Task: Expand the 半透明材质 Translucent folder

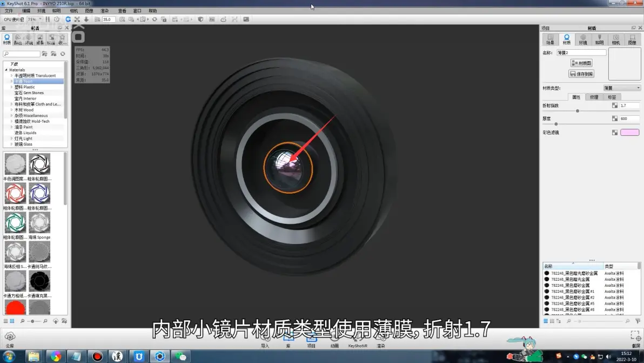Action: [x=11, y=76]
